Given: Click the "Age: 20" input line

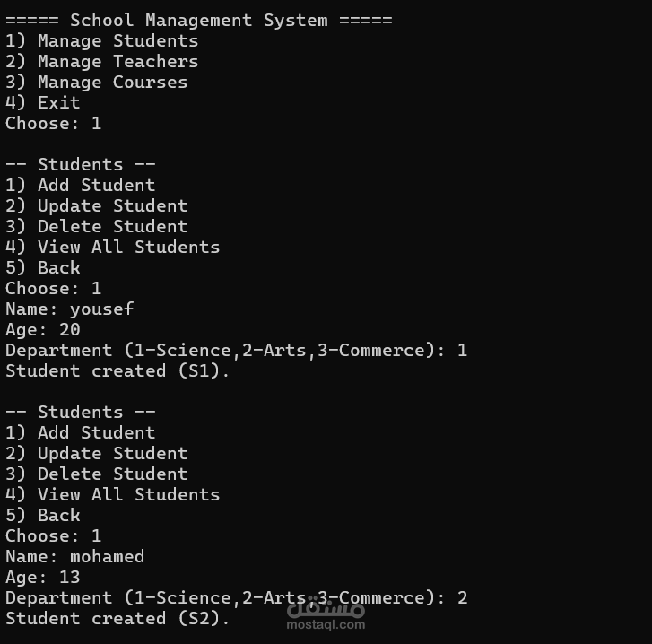Looking at the screenshot, I should click(x=42, y=329).
